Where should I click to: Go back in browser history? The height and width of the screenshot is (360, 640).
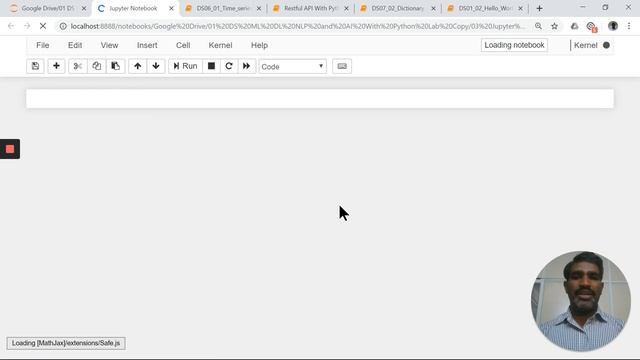tap(11, 26)
